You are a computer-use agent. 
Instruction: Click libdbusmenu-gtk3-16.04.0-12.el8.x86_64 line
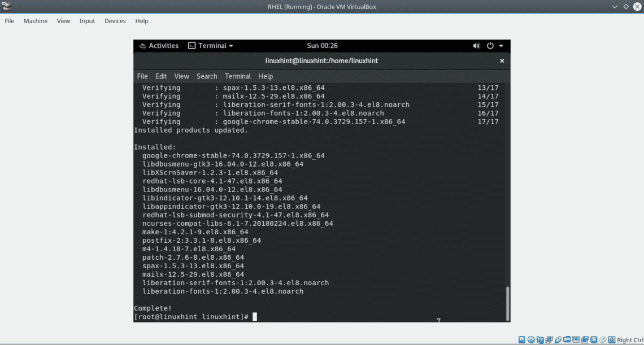[x=223, y=164]
